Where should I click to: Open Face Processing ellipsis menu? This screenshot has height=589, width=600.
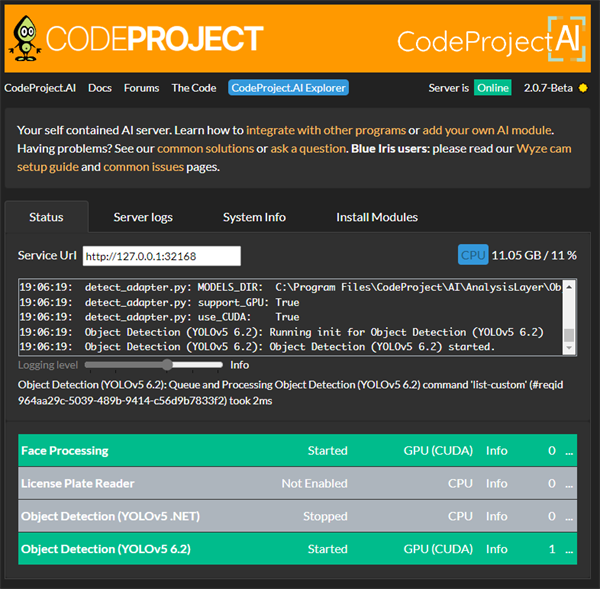[x=569, y=451]
